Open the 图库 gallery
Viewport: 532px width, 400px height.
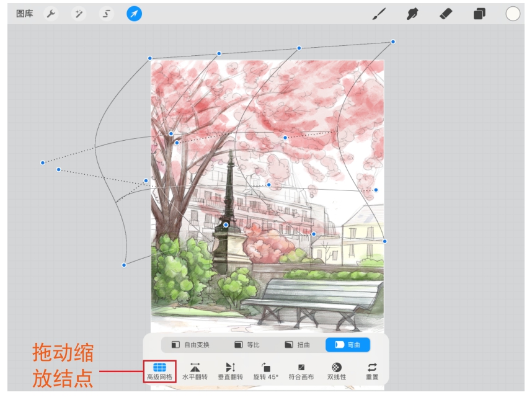[x=24, y=14]
